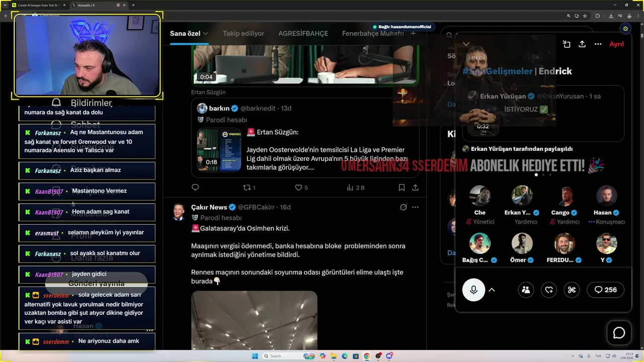Collapse the Space panel with the chevron

click(466, 44)
